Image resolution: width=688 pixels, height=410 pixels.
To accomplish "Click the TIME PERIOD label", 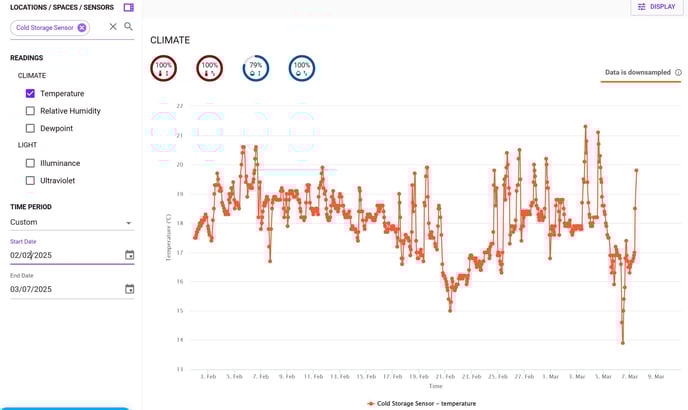I will tap(31, 207).
